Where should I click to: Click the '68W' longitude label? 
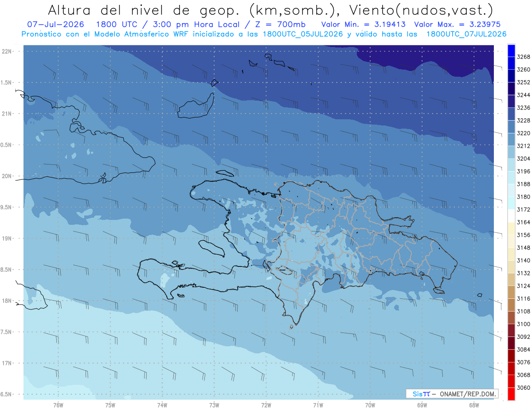click(474, 405)
